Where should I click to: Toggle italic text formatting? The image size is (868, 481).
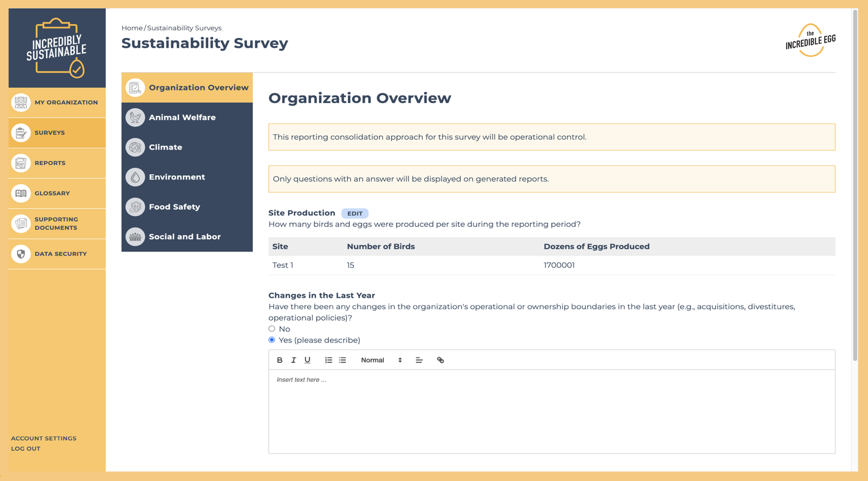click(x=293, y=360)
